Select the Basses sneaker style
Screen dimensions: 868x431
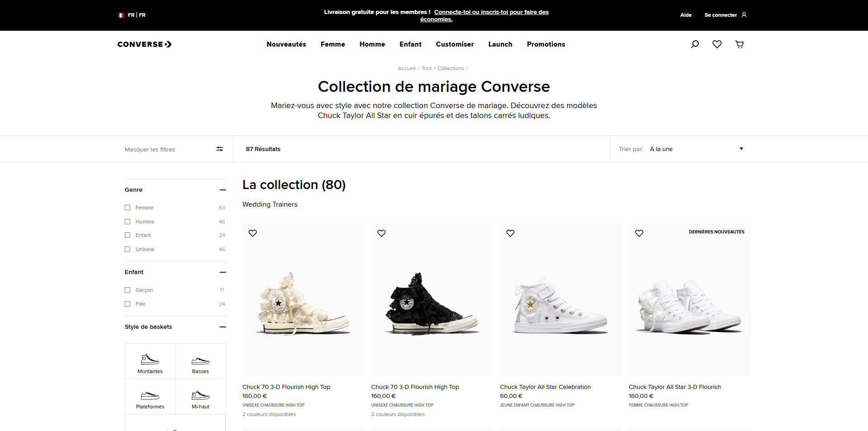tap(200, 361)
